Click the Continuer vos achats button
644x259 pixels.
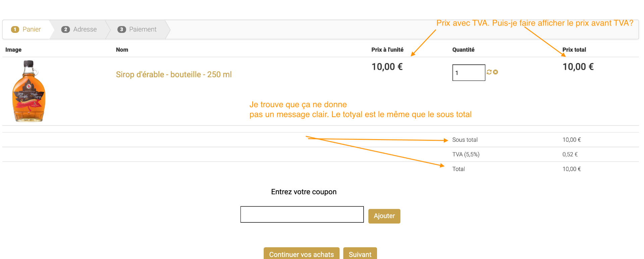(x=301, y=254)
